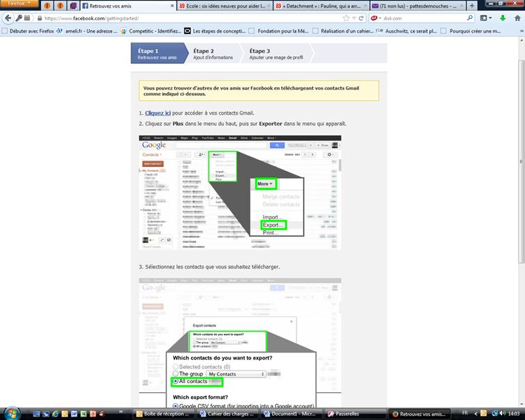525x420 pixels.
Task: Switch to the 'Cahier des charges' taskbar window
Action: pos(227,414)
